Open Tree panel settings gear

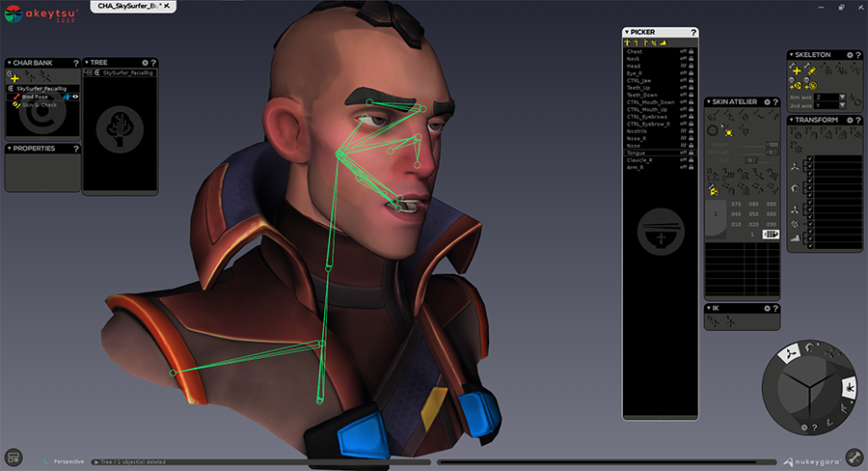tap(145, 63)
